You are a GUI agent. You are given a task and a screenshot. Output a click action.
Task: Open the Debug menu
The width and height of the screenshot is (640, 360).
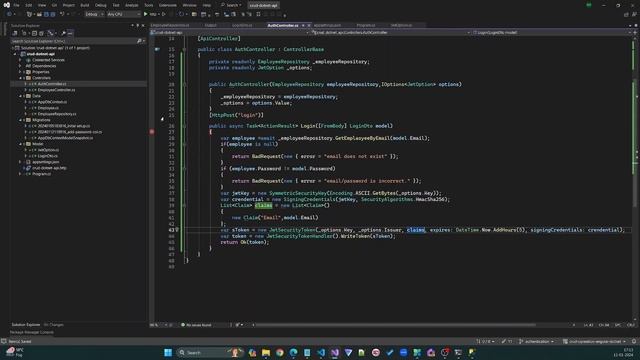100,5
